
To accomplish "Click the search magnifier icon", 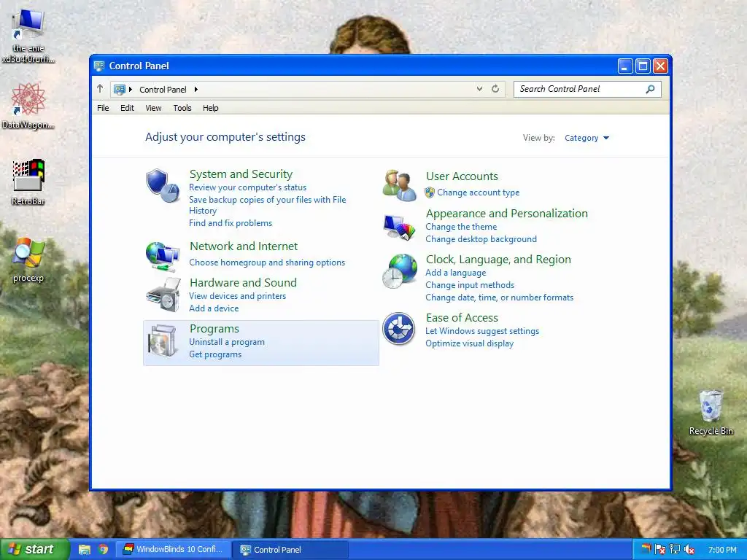I will [650, 89].
